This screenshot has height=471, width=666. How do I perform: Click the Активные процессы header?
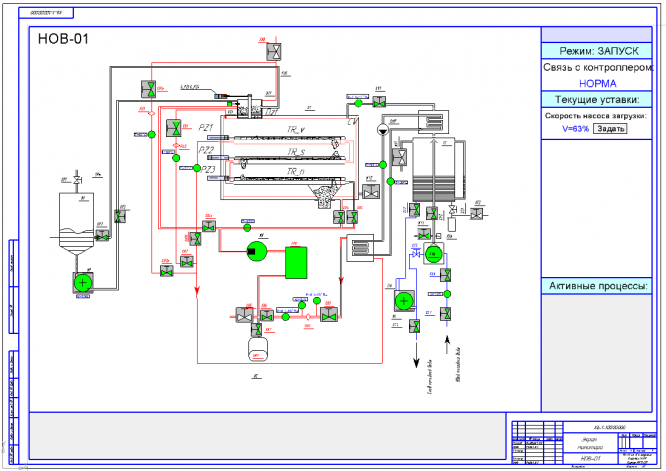point(597,286)
